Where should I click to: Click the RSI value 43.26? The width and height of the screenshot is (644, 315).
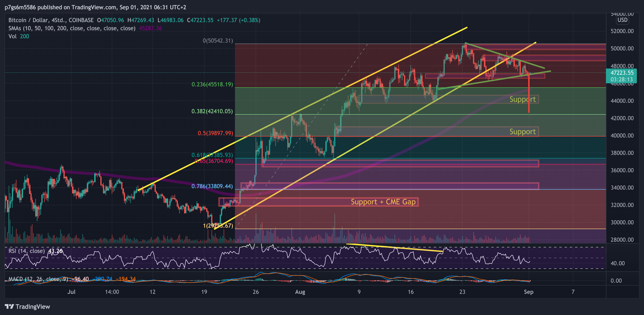(x=55, y=251)
